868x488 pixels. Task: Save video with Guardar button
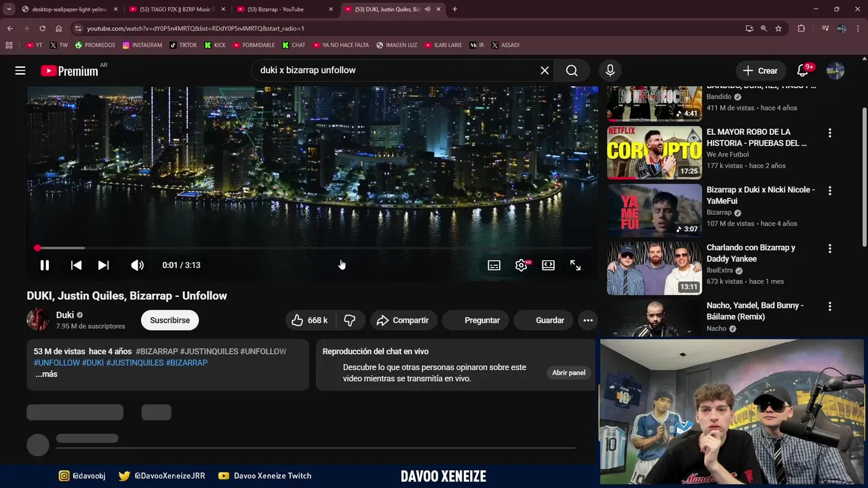[x=544, y=320]
